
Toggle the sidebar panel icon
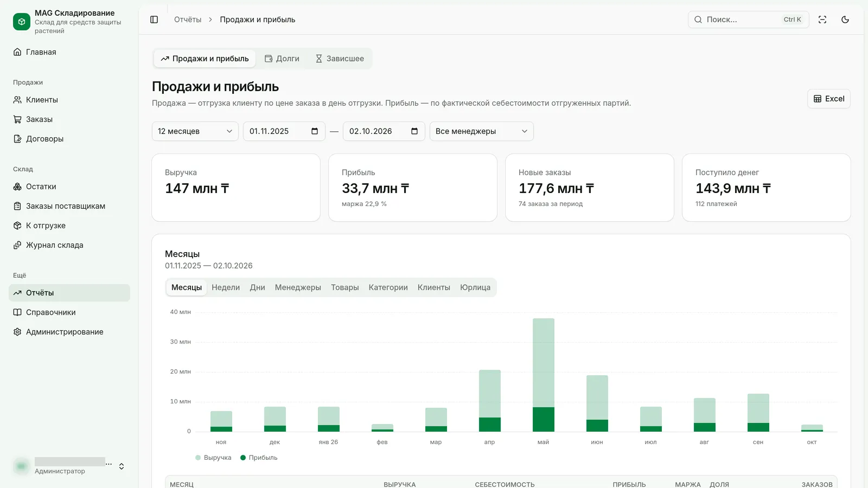coord(154,20)
